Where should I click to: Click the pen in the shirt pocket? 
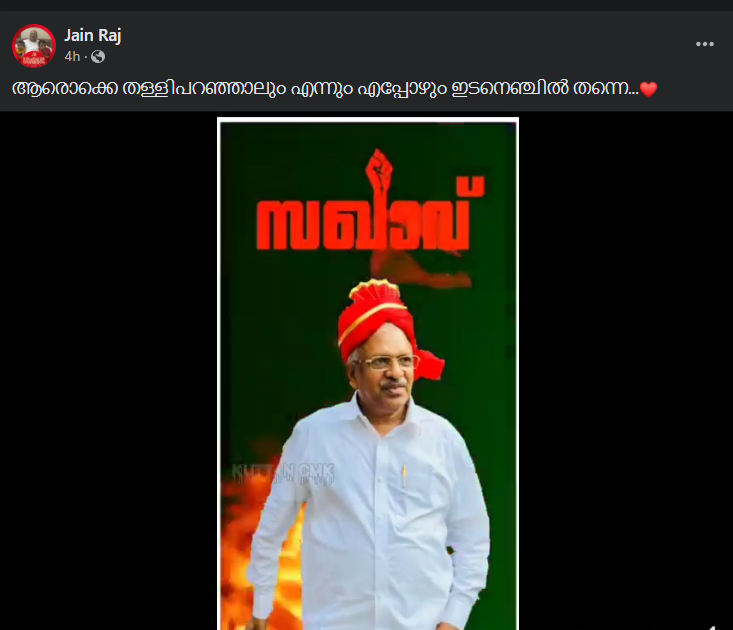pos(404,476)
